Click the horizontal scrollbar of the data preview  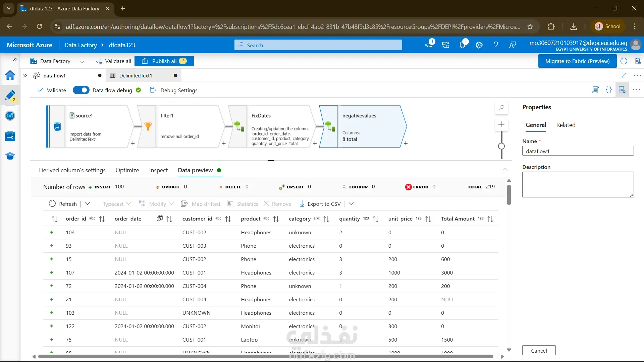point(266,357)
